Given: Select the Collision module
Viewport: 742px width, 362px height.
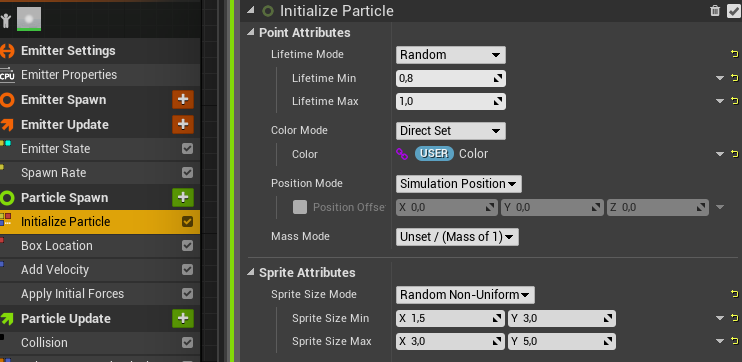Looking at the screenshot, I should 44,343.
